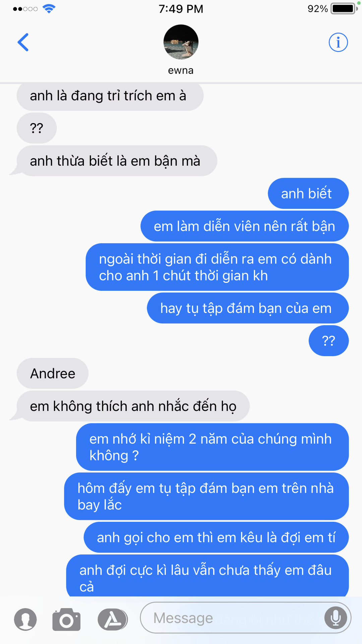This screenshot has width=362, height=644.
Task: Open ewna's profile picture
Action: click(181, 42)
